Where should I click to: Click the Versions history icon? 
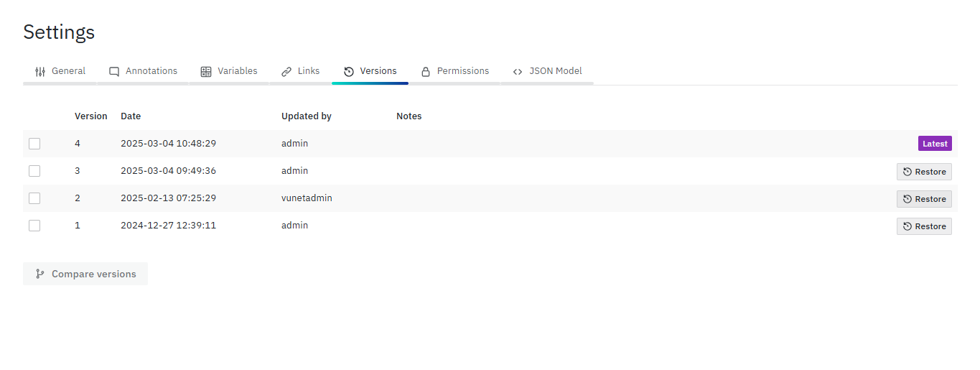(349, 72)
